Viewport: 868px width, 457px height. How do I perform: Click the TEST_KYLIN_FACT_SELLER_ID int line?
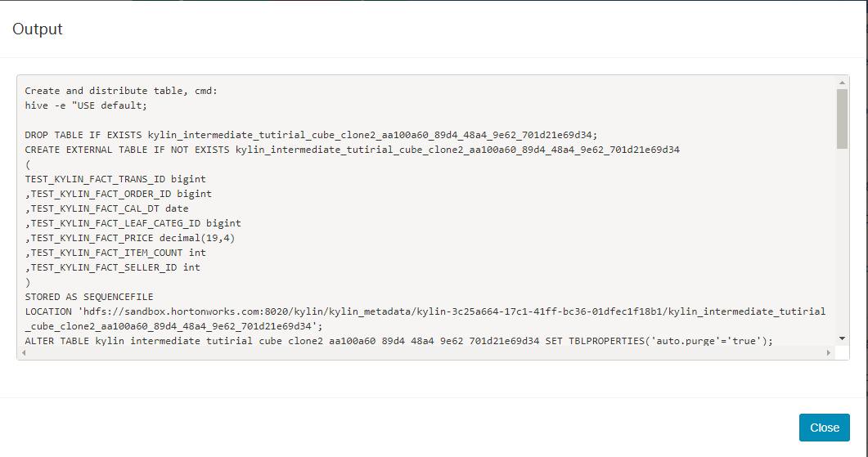113,267
